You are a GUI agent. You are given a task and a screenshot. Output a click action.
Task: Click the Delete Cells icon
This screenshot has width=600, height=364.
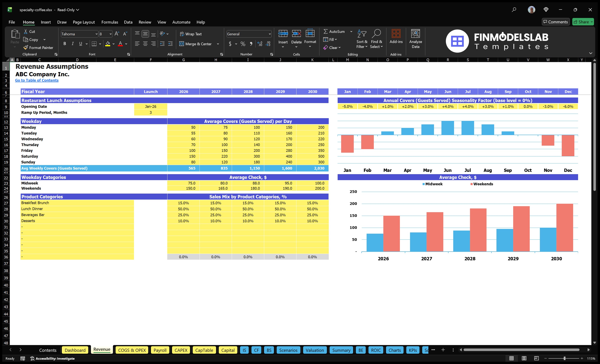[296, 37]
